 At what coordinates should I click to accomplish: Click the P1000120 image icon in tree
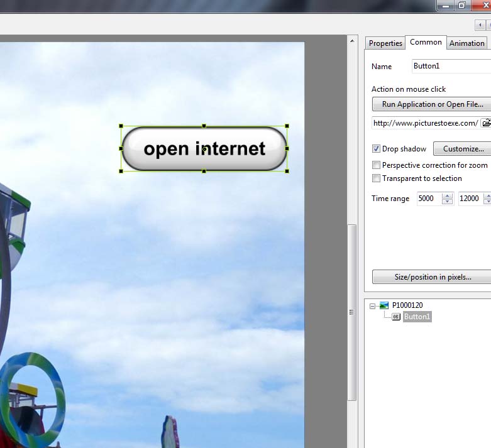(383, 305)
